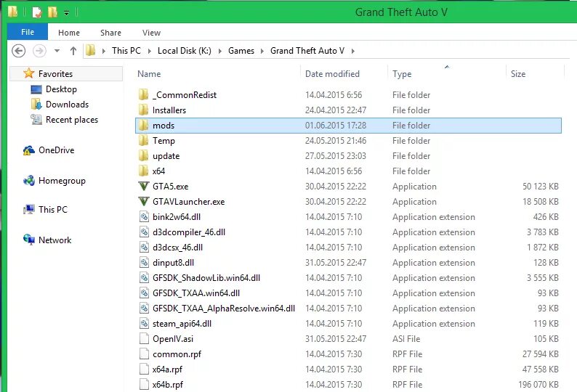The height and width of the screenshot is (392, 577).
Task: Select the x64b.rpf file name
Action: pyautogui.click(x=168, y=385)
